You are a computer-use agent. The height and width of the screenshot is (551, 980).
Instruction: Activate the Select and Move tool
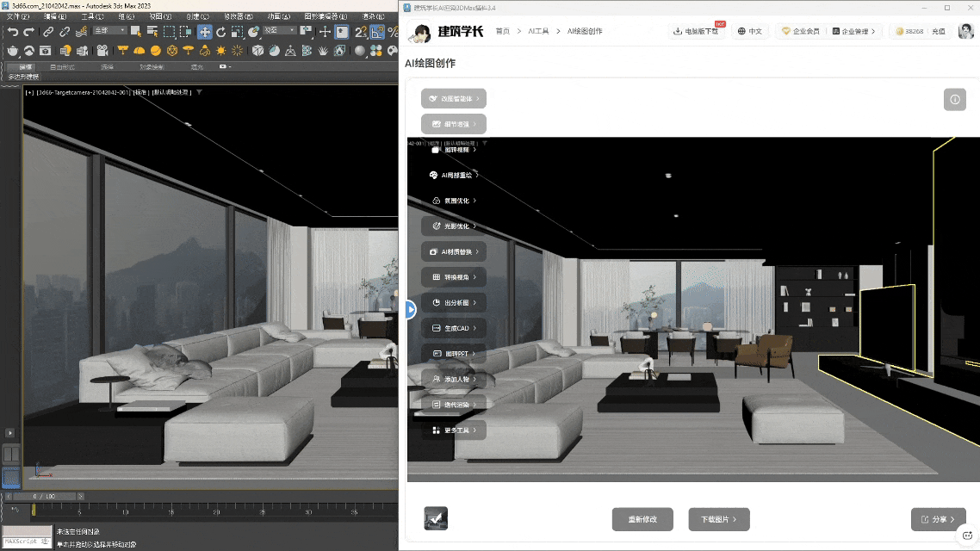(205, 31)
